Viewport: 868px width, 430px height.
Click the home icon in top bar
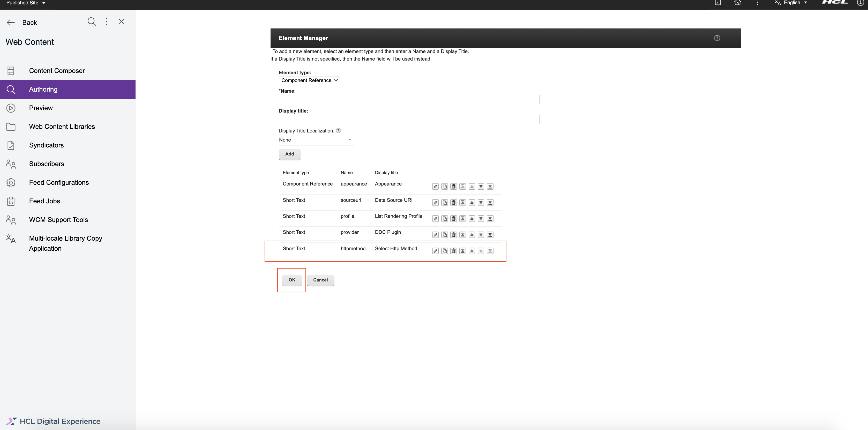click(738, 3)
